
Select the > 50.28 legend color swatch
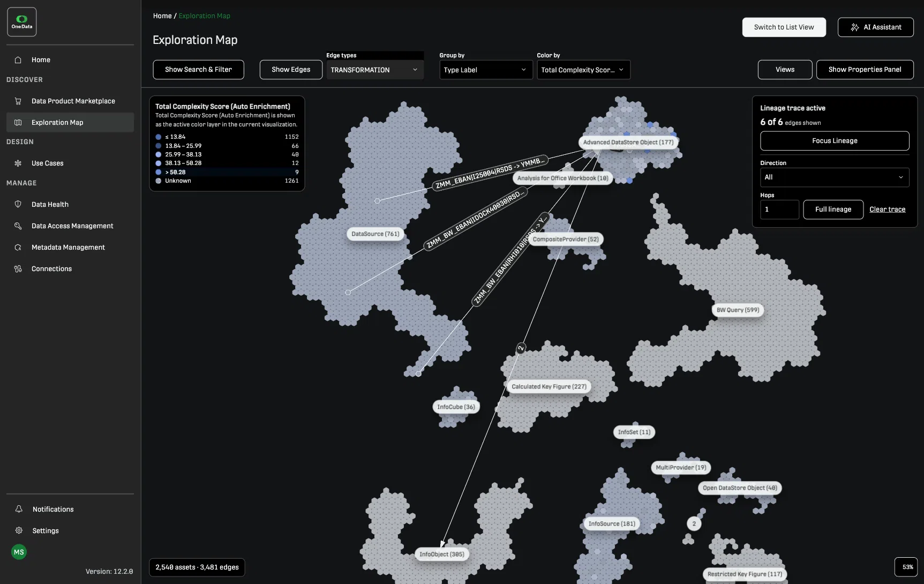point(159,173)
